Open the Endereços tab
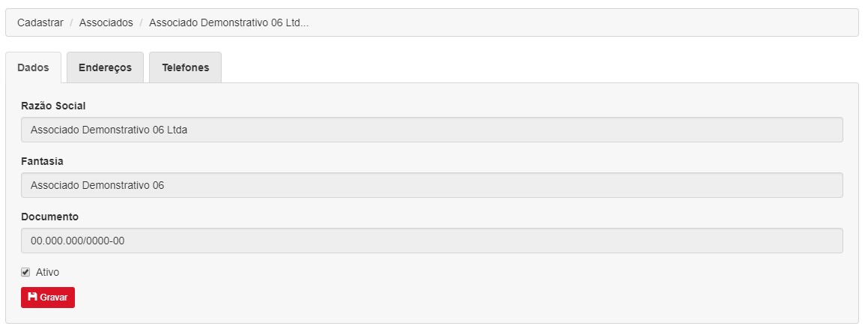868x332 pixels. (x=105, y=67)
